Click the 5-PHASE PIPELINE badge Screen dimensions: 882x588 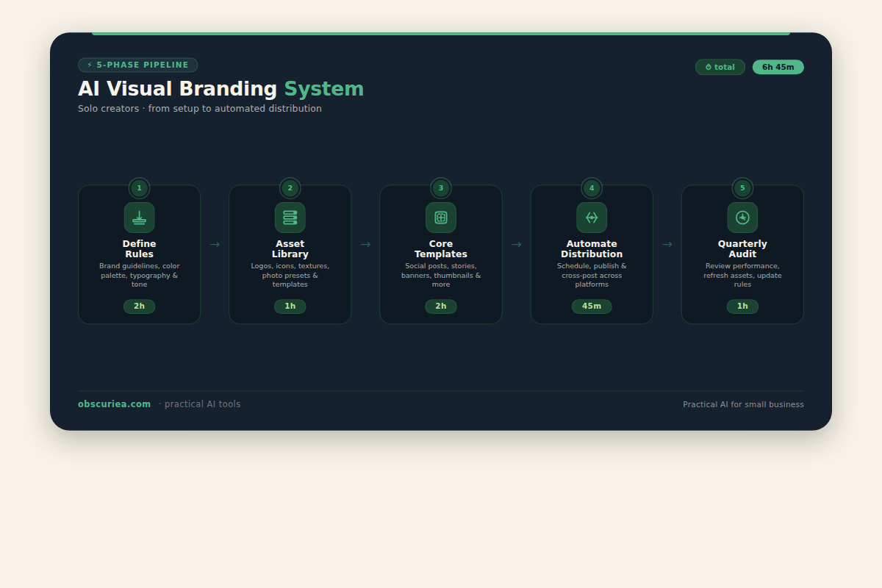click(137, 65)
